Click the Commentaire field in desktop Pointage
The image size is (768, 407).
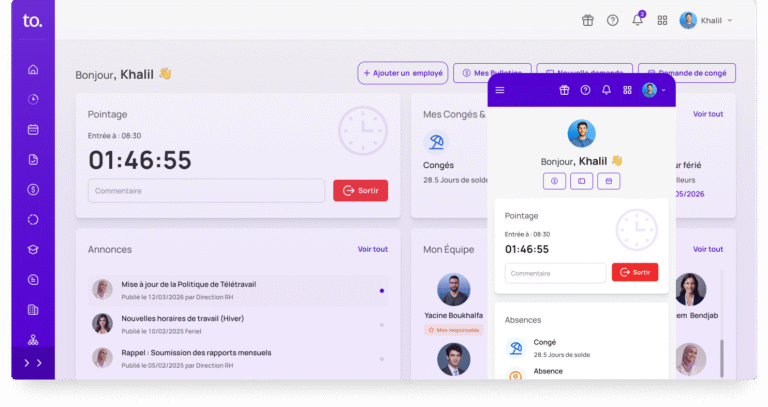[206, 191]
